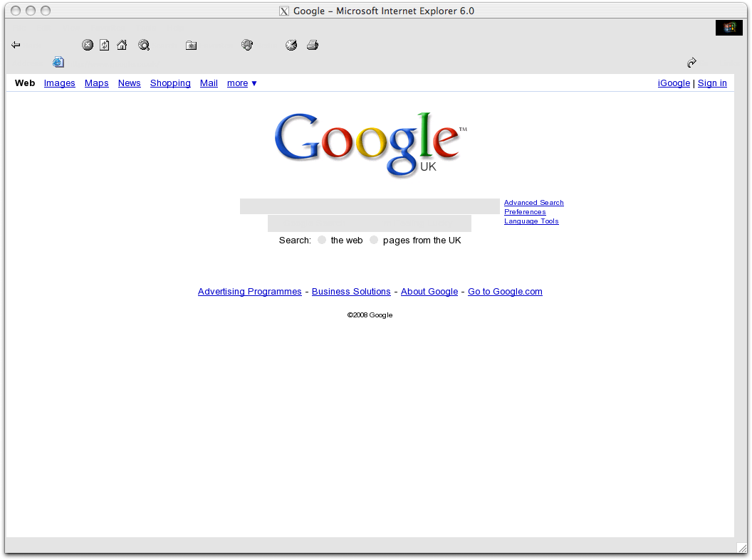This screenshot has height=560, width=752.
Task: Open the Maps link
Action: [x=96, y=83]
